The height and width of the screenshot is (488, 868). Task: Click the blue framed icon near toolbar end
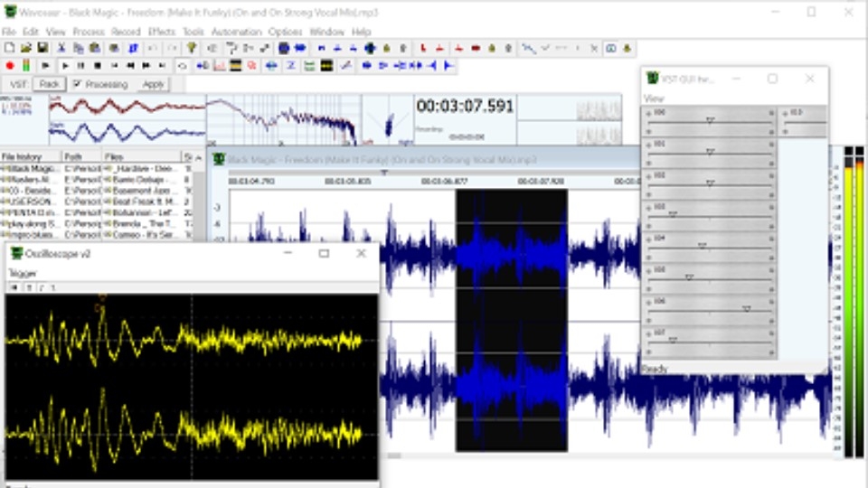click(x=610, y=48)
